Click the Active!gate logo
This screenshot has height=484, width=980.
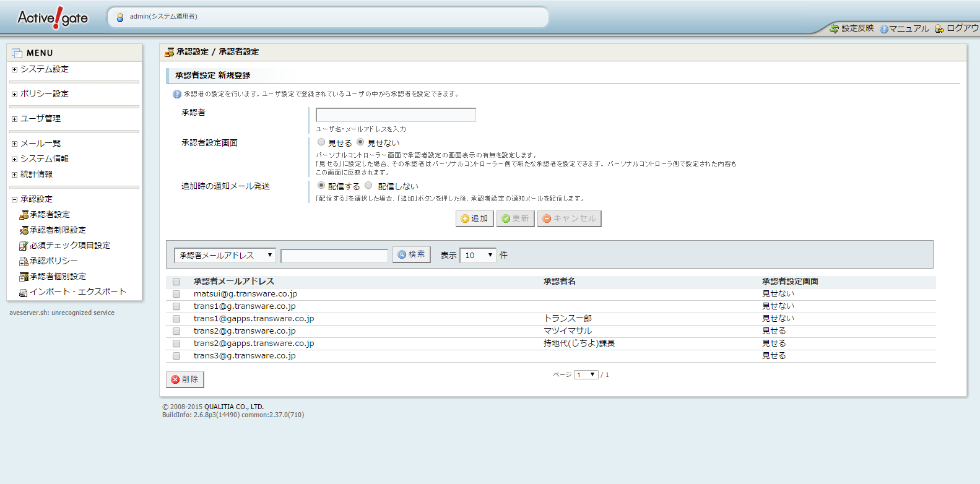pos(53,18)
